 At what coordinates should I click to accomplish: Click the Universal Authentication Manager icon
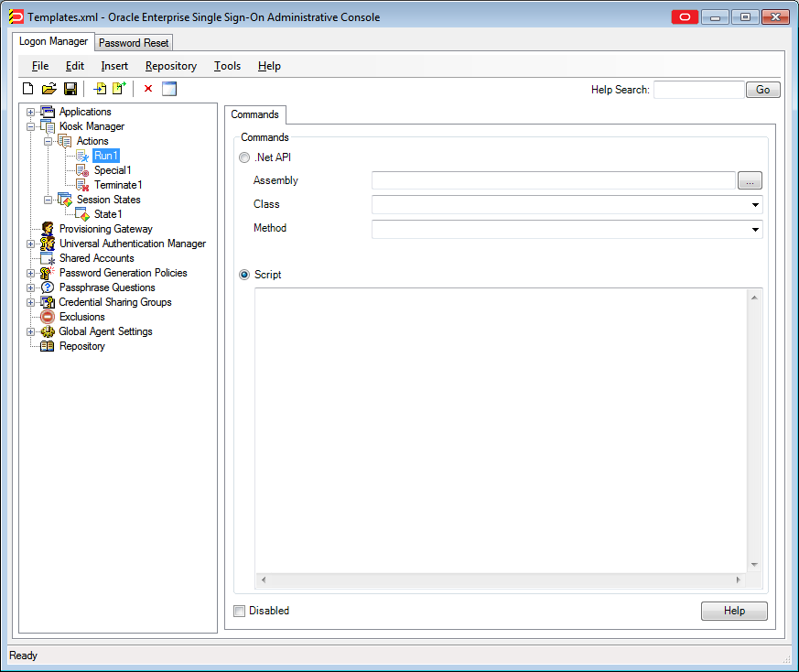click(x=48, y=244)
